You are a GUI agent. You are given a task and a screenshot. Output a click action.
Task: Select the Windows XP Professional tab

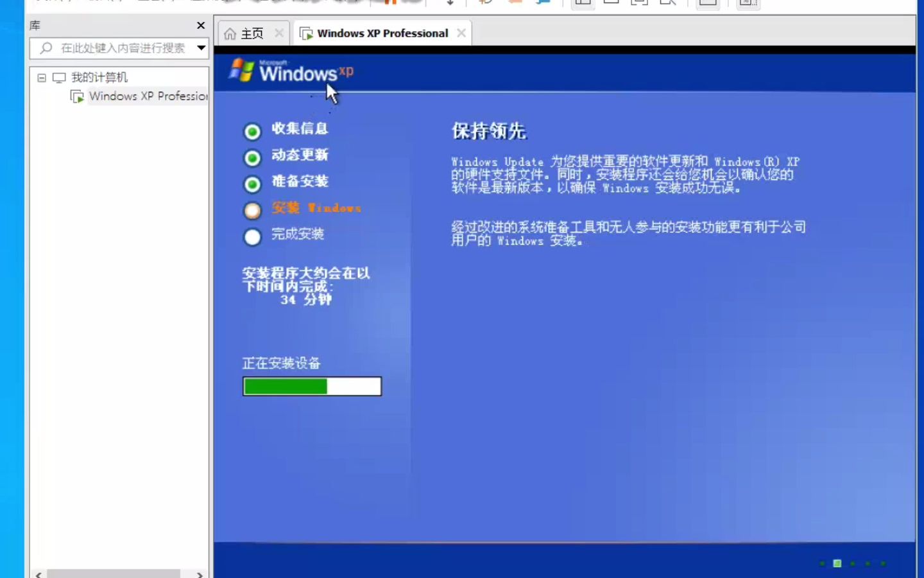click(x=383, y=33)
